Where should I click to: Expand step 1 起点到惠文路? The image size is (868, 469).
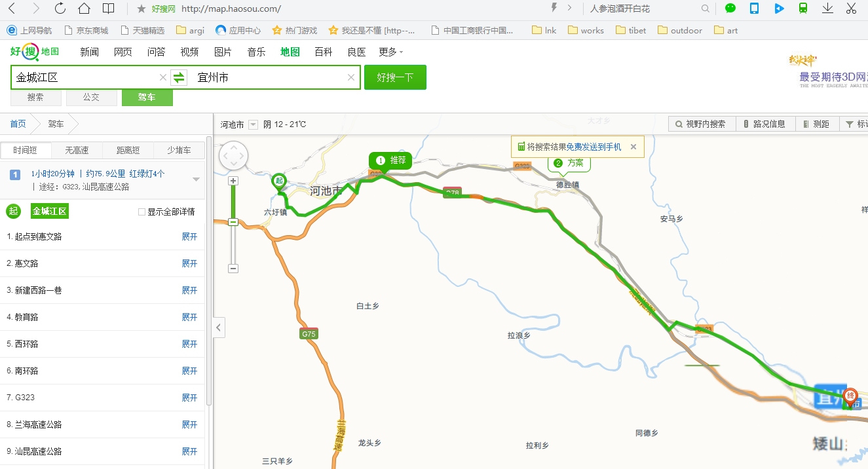(x=189, y=236)
